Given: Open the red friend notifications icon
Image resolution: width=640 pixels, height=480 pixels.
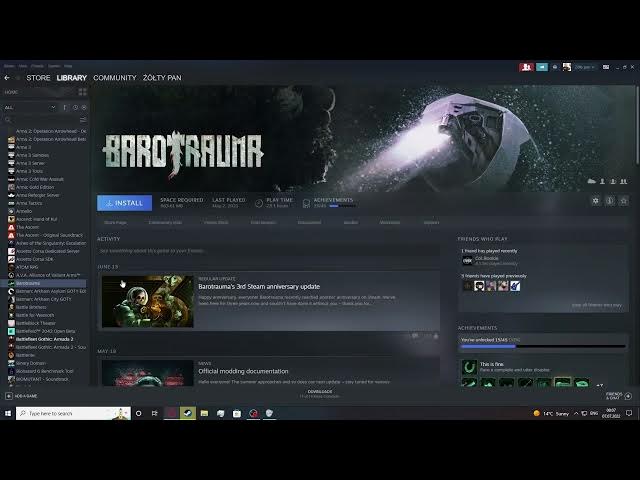Looking at the screenshot, I should [x=527, y=67].
